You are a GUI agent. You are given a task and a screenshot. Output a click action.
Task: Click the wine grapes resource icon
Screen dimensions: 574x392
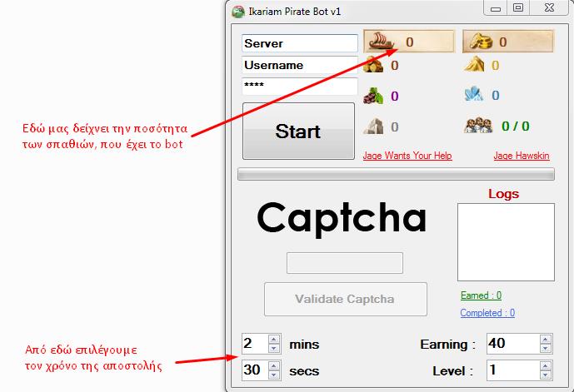pos(373,96)
